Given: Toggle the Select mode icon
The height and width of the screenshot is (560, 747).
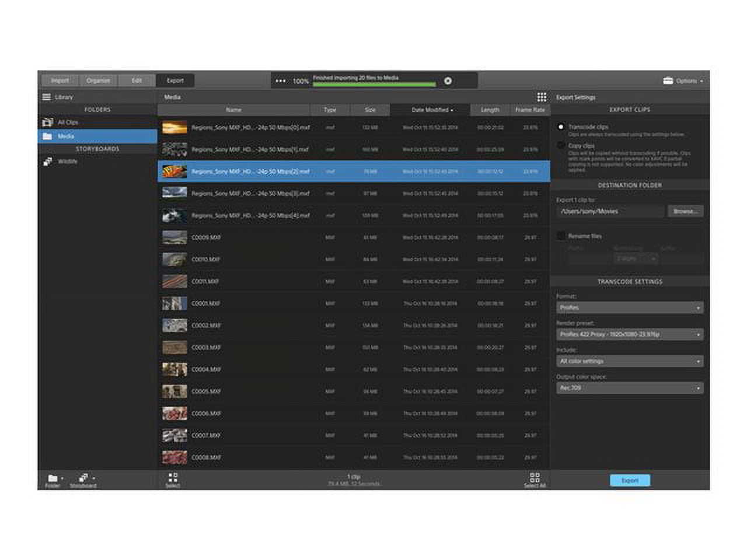Looking at the screenshot, I should pyautogui.click(x=173, y=477).
